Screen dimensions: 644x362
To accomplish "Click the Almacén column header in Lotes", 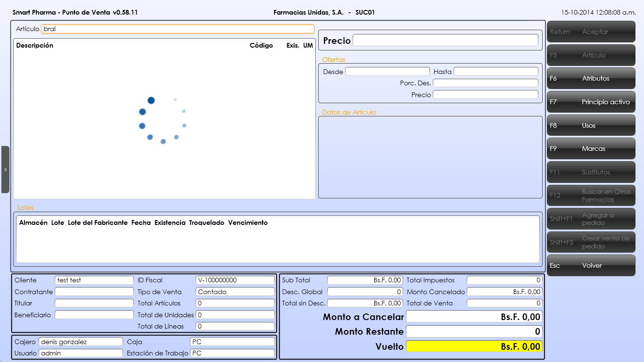I will click(33, 222).
